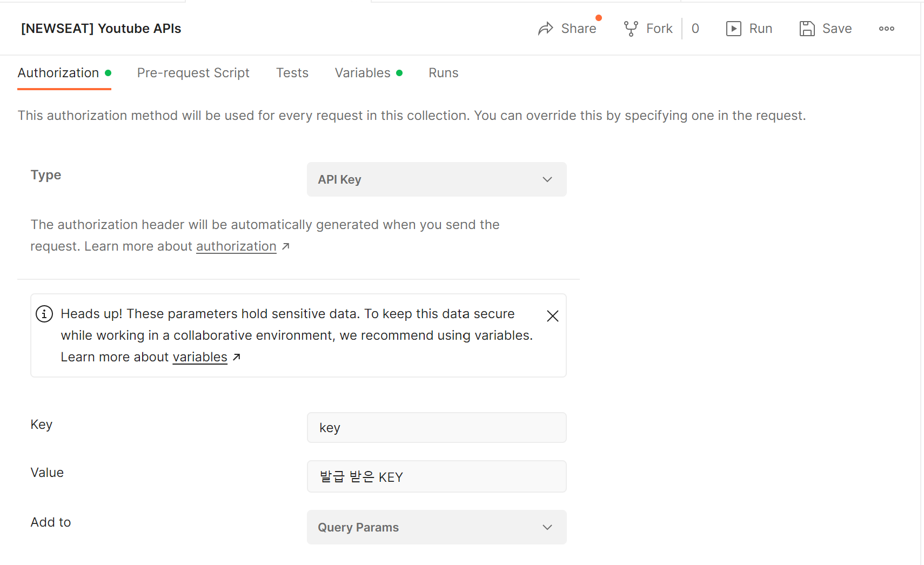Switch to the Tests tab

point(292,73)
